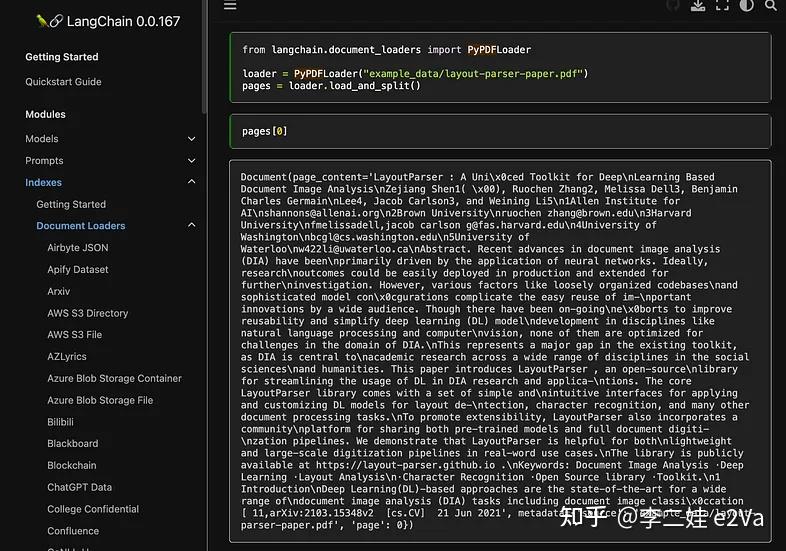This screenshot has width=786, height=551.
Task: Go to AWS S3 Directory page
Action: click(x=88, y=313)
